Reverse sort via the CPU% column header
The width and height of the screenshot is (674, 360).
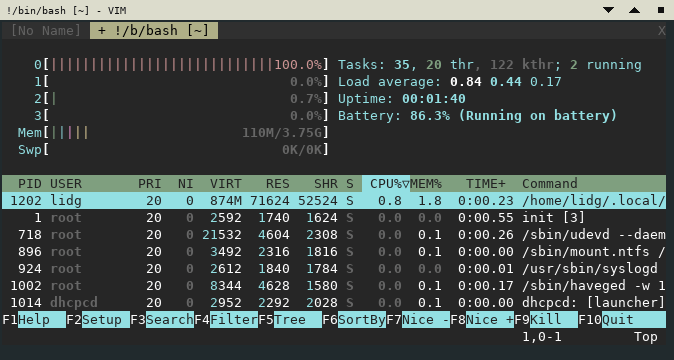coord(386,184)
